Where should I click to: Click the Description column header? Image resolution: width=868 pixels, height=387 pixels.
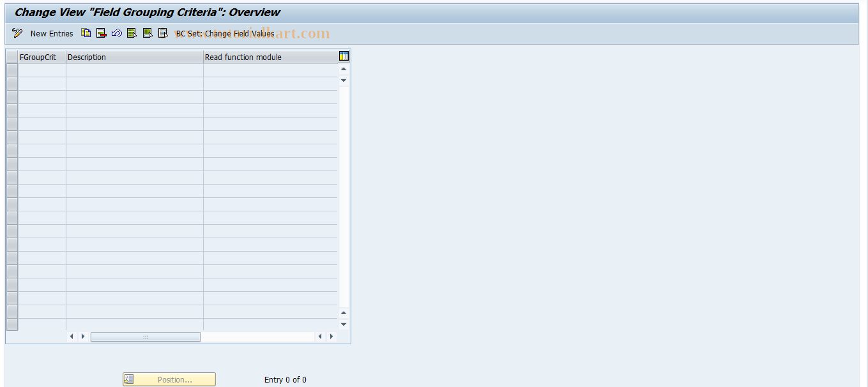point(135,57)
